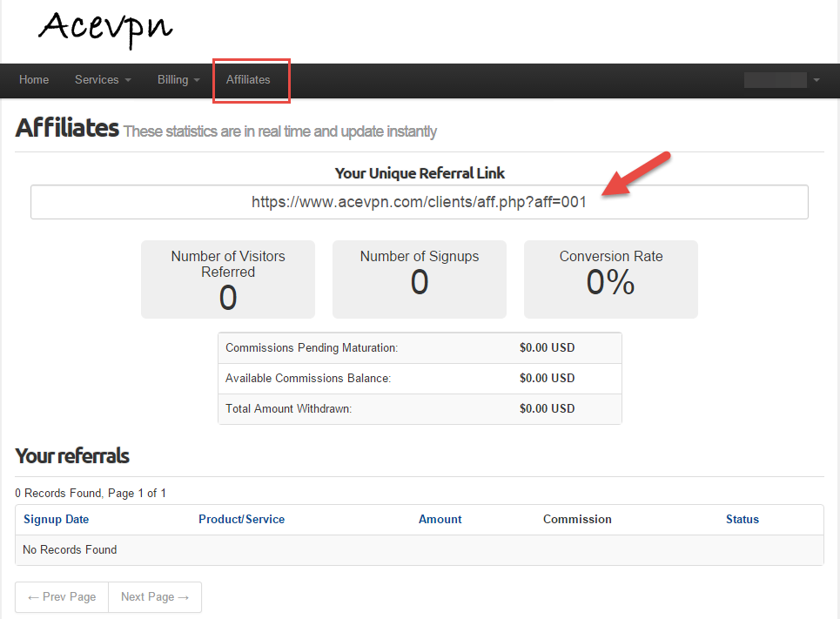Screen dimensions: 840x619
Task: Click 'No Records Found' table row
Action: click(420, 550)
